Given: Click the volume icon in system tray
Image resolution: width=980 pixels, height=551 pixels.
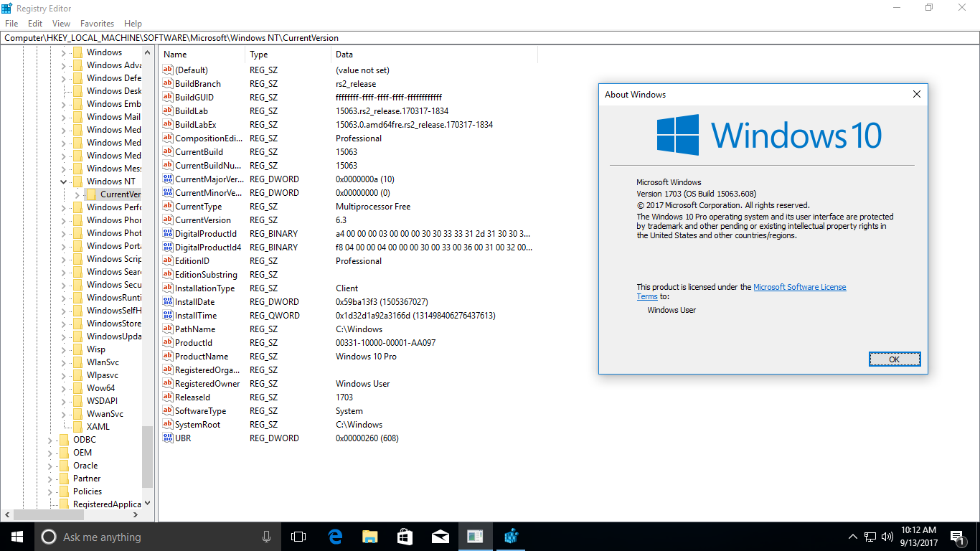Looking at the screenshot, I should point(887,537).
